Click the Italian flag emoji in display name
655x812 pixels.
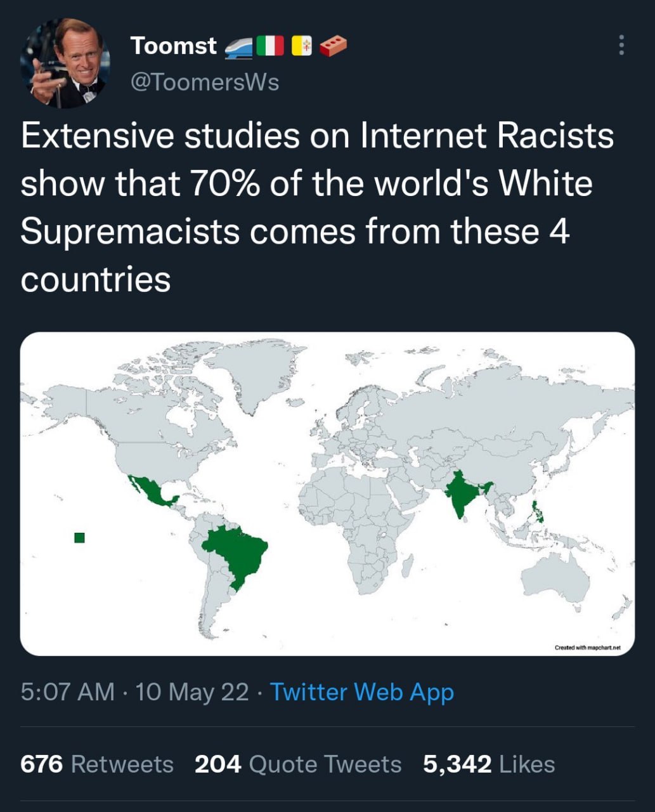pyautogui.click(x=270, y=46)
